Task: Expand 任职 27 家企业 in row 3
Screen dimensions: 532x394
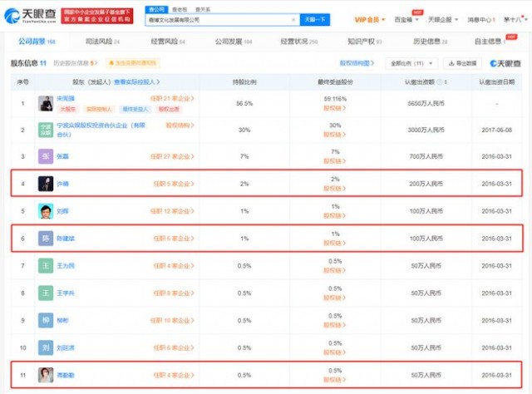Action: (172, 156)
